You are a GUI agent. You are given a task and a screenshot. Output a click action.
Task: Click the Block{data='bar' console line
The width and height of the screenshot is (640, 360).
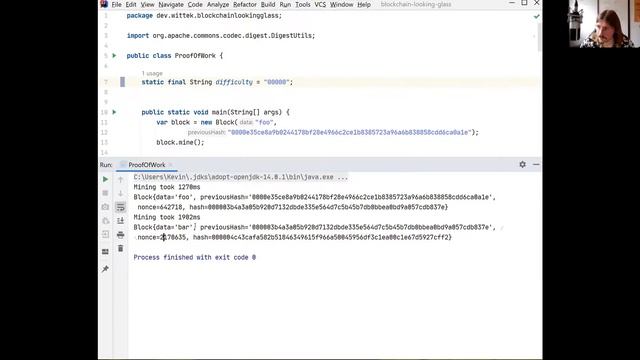[315, 227]
